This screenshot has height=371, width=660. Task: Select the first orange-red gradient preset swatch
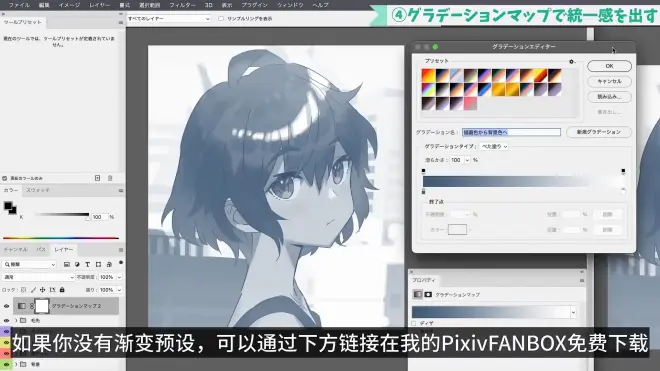pos(428,75)
